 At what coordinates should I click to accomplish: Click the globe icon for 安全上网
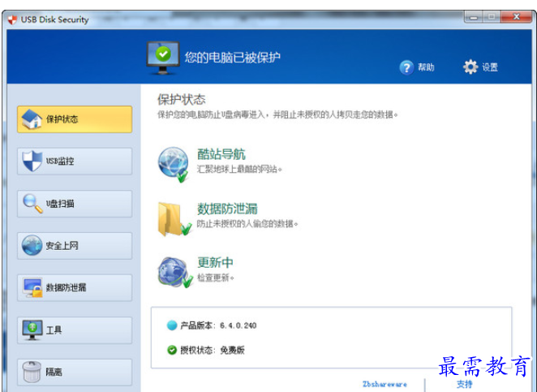click(x=32, y=245)
